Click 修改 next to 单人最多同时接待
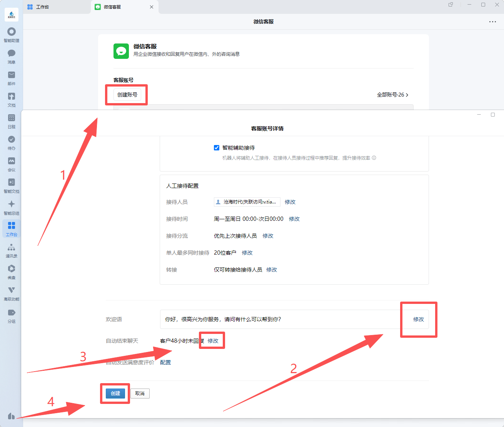Image resolution: width=504 pixels, height=427 pixels. 247,253
